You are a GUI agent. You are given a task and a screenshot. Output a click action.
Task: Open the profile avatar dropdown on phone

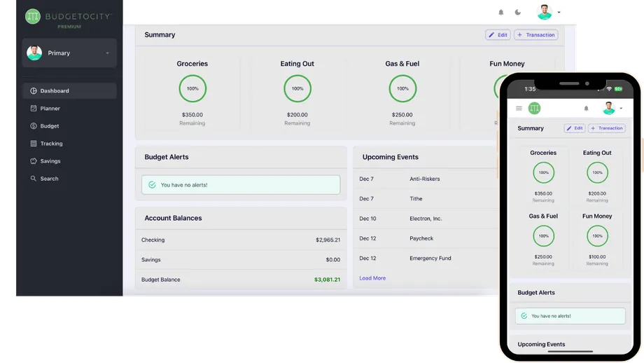[x=611, y=109]
